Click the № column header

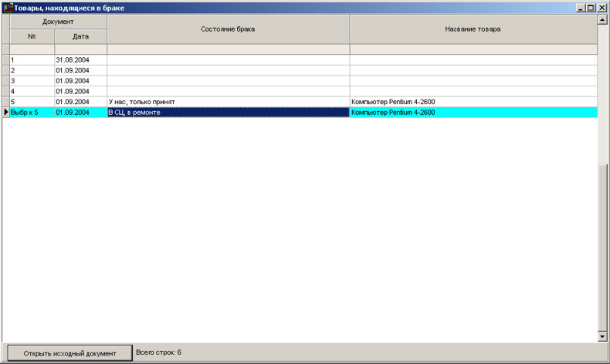tap(32, 36)
